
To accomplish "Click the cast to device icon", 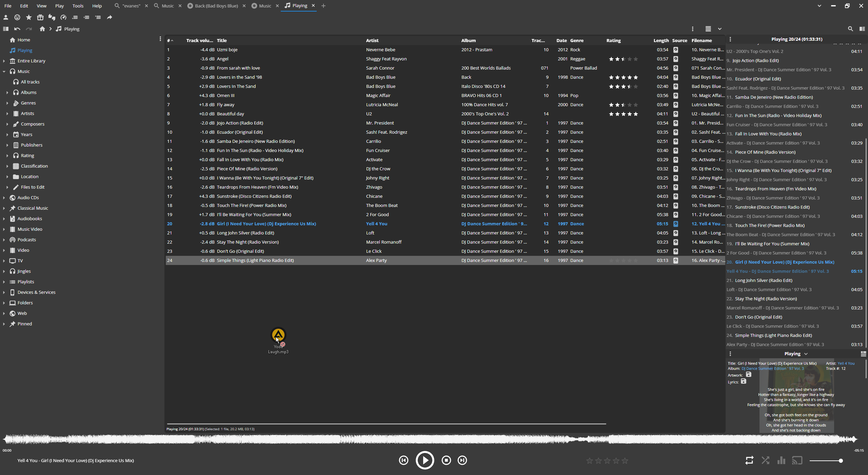I will 797,460.
